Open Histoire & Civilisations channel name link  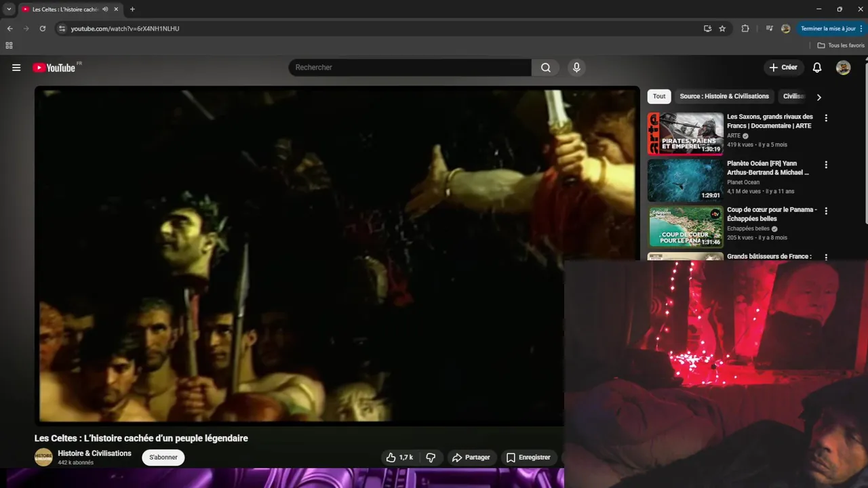[x=94, y=453]
